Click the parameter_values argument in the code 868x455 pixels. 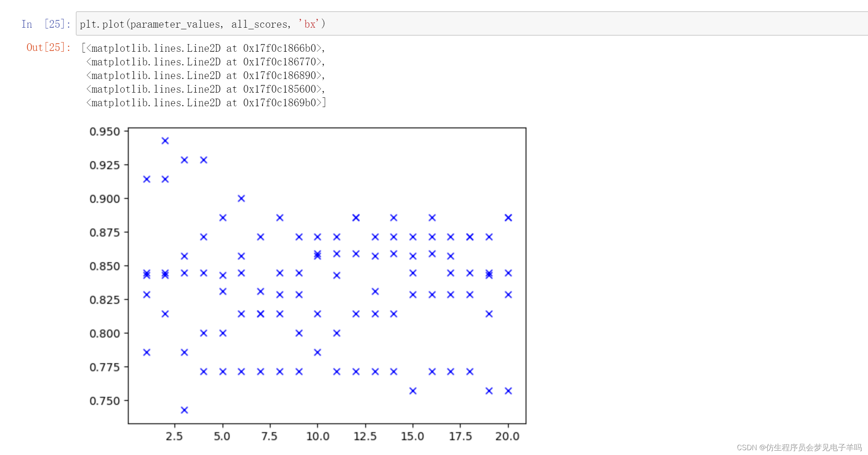[x=175, y=24]
